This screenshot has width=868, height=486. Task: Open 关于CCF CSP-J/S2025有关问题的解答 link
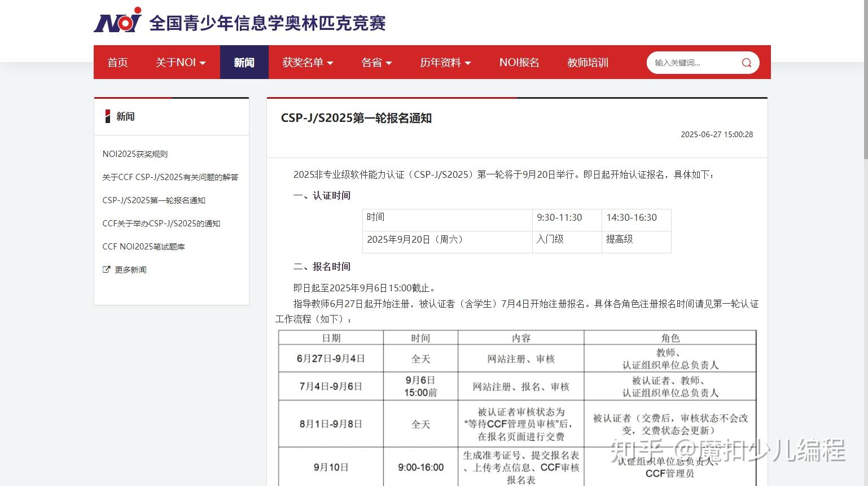tap(170, 177)
